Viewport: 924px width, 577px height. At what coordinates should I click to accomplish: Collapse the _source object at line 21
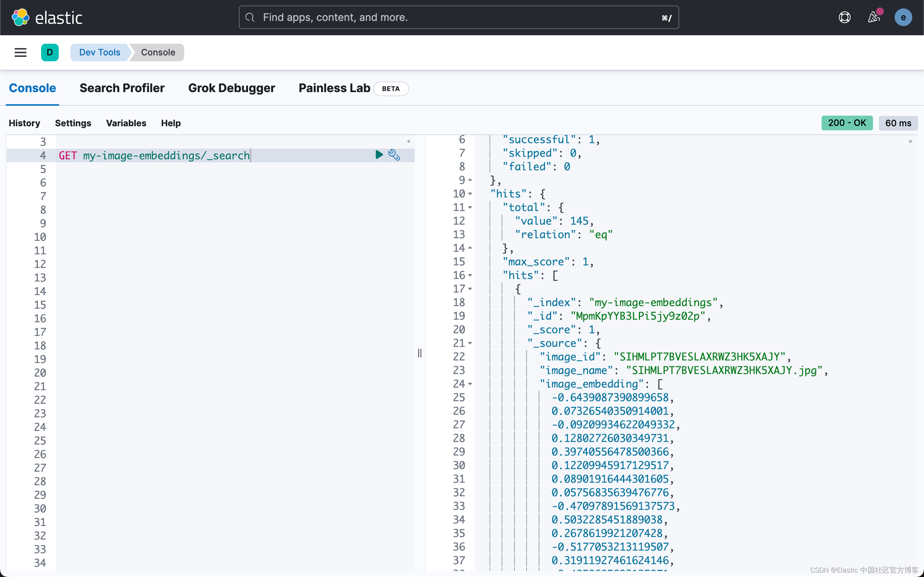tap(470, 344)
